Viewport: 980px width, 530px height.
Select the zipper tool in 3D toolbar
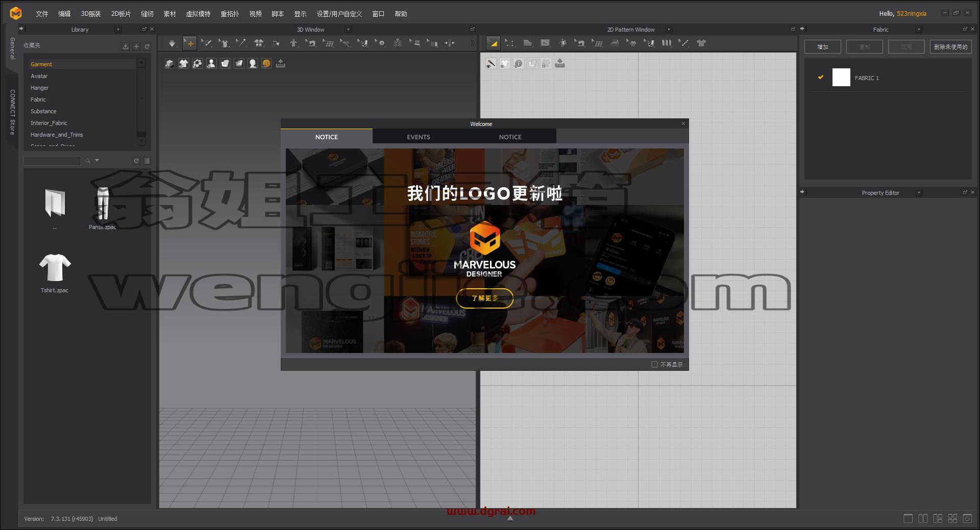click(398, 43)
